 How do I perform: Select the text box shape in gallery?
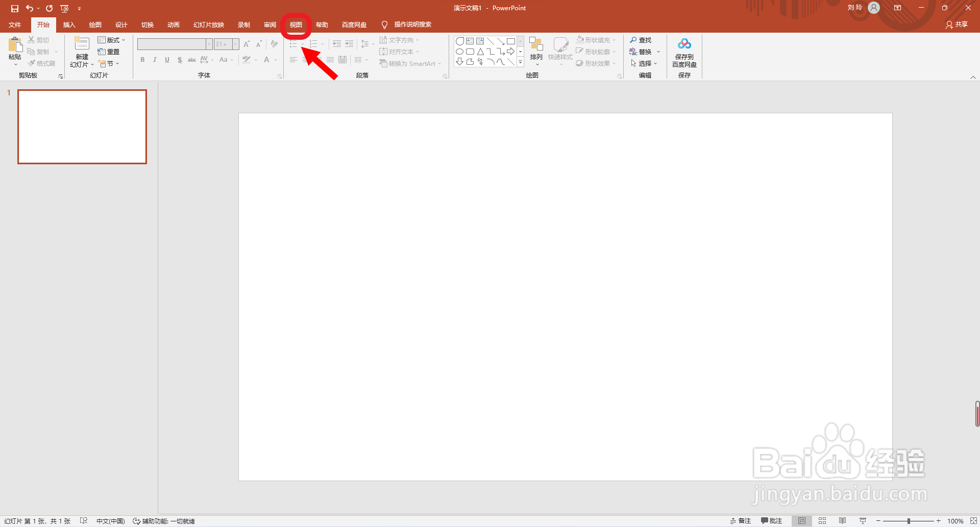tap(470, 41)
